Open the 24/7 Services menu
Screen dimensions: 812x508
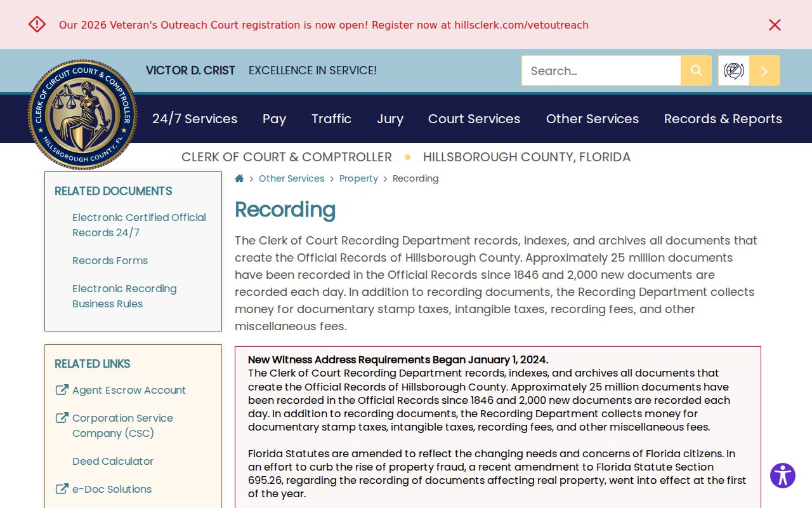(195, 119)
